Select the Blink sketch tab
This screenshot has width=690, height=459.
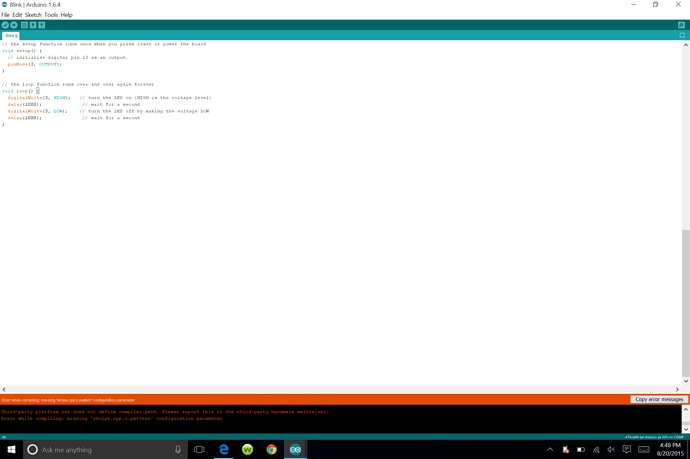tap(11, 36)
